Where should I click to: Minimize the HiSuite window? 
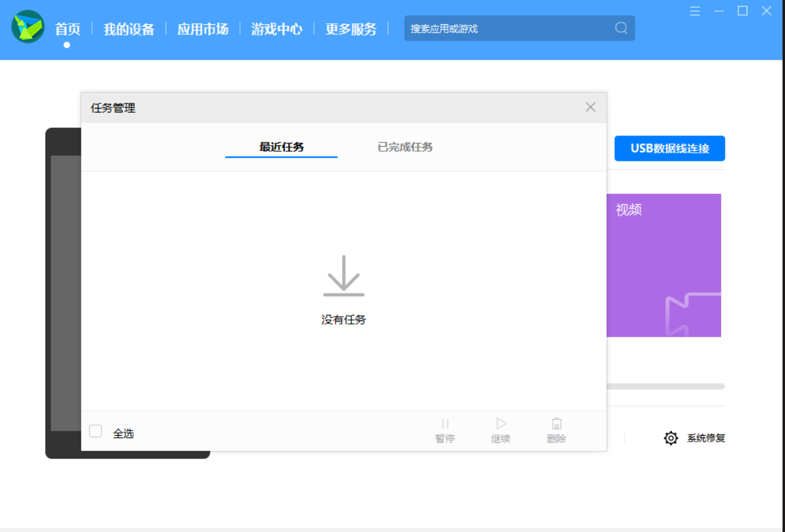tap(719, 11)
